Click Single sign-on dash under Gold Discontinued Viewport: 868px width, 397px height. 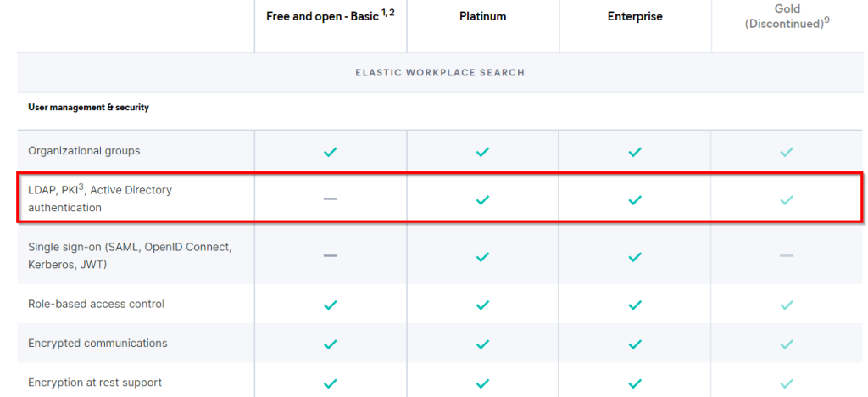[x=787, y=255]
